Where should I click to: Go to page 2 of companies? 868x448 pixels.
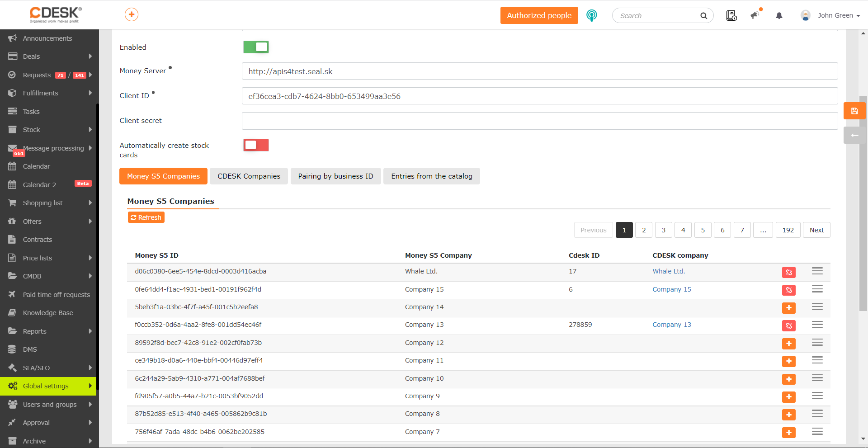coord(644,230)
